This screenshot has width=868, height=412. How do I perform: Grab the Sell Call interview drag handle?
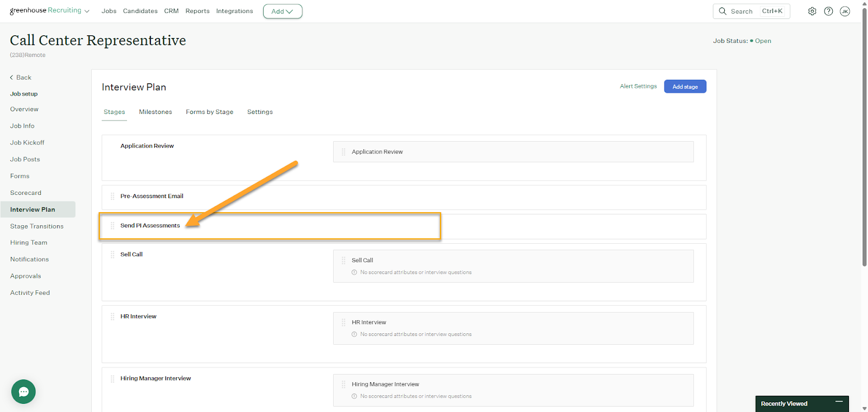[343, 261]
